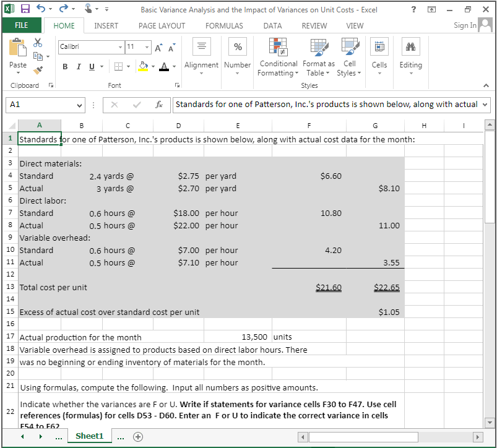Click the Redo arrow icon

[x=63, y=9]
